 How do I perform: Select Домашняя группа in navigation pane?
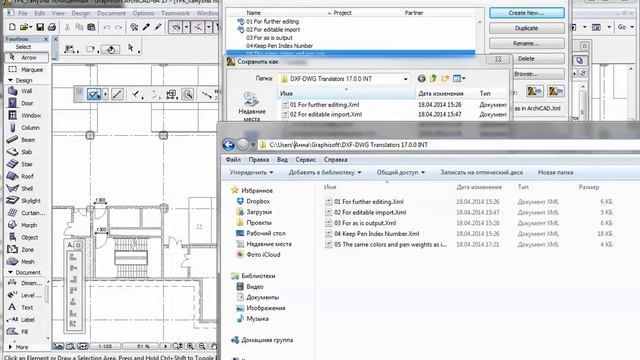(x=262, y=340)
